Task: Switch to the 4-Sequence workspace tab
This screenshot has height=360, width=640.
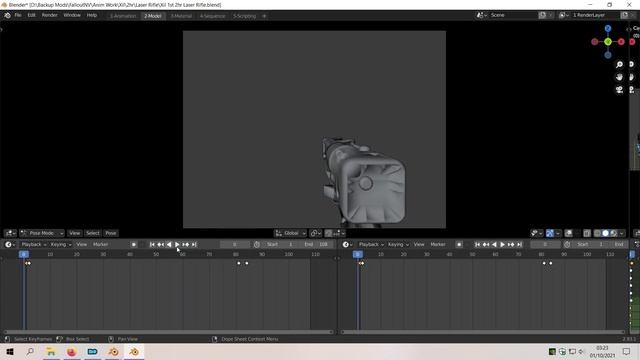Action: [x=212, y=16]
